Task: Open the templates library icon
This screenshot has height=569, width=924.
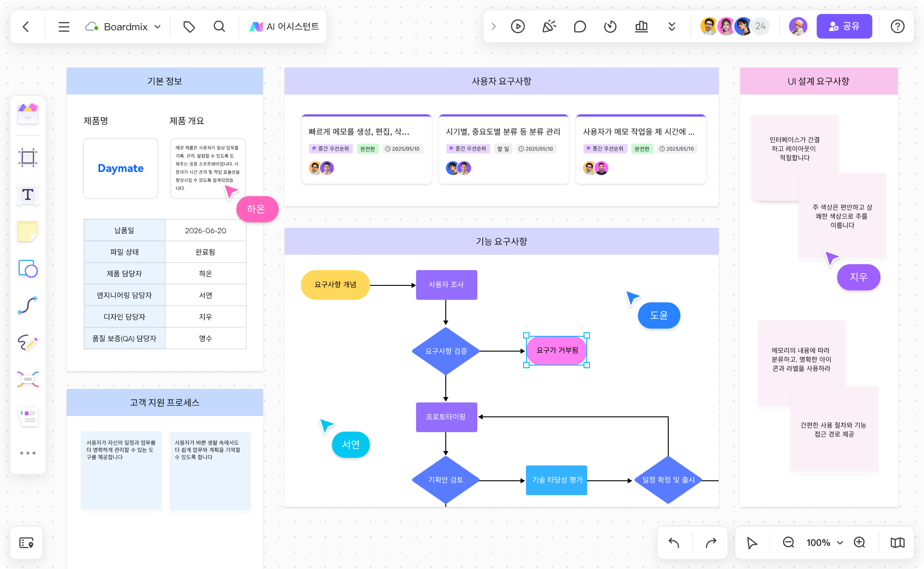Action: tap(28, 114)
